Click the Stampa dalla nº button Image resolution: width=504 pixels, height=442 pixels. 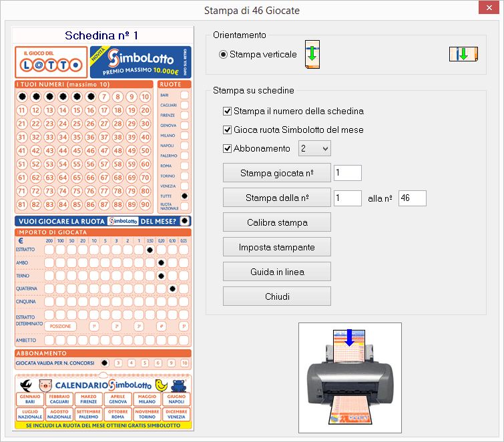pyautogui.click(x=277, y=198)
